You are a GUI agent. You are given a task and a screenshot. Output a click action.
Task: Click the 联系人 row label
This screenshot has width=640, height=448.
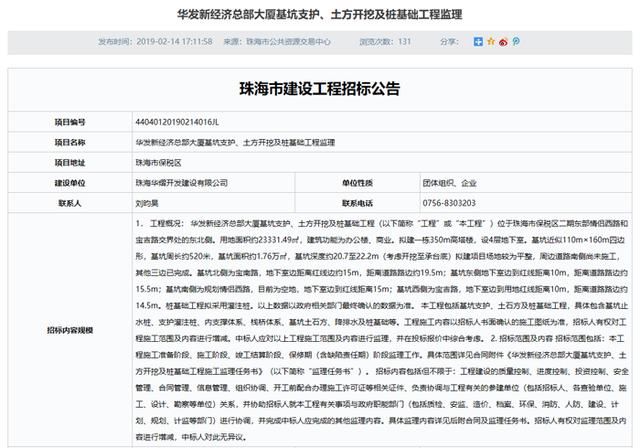(70, 203)
